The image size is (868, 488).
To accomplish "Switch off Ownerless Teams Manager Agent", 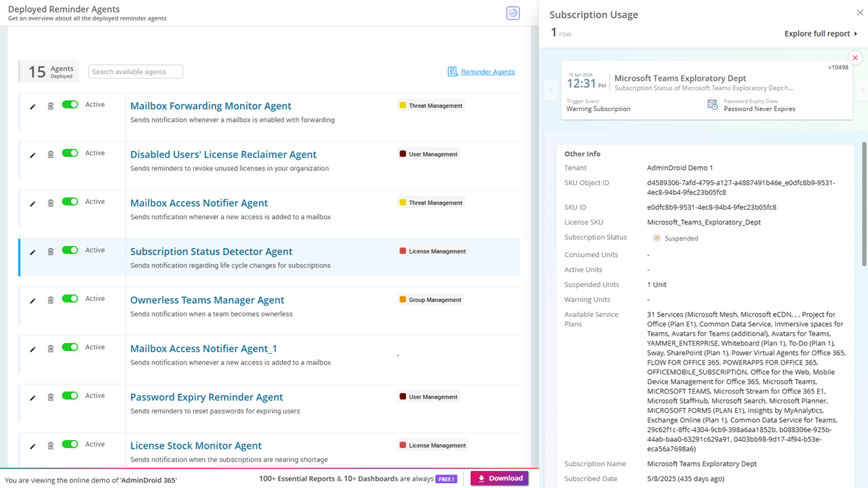I will 70,299.
